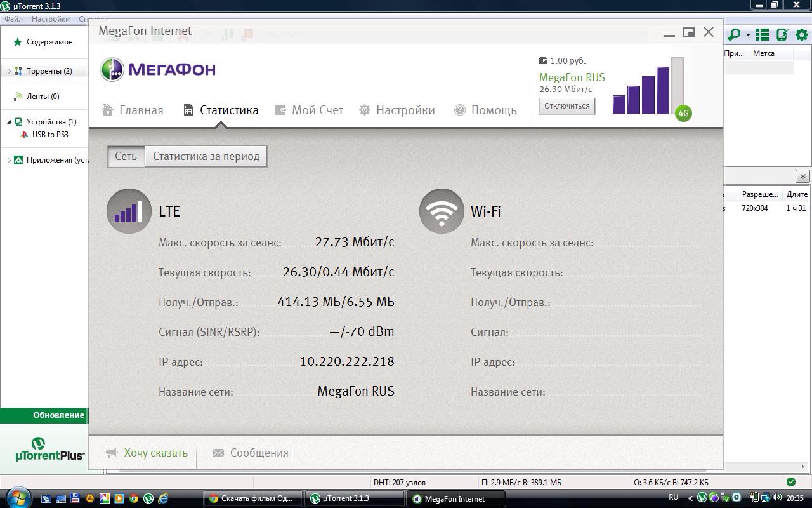Collapse the Устройства (1) tree node
The width and height of the screenshot is (812, 508).
click(x=9, y=122)
